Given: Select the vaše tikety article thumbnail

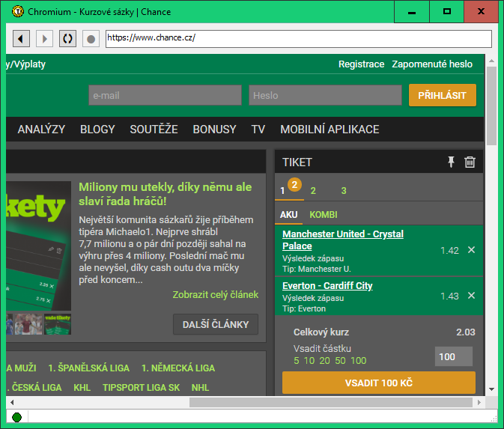Looking at the screenshot, I should coord(58,324).
